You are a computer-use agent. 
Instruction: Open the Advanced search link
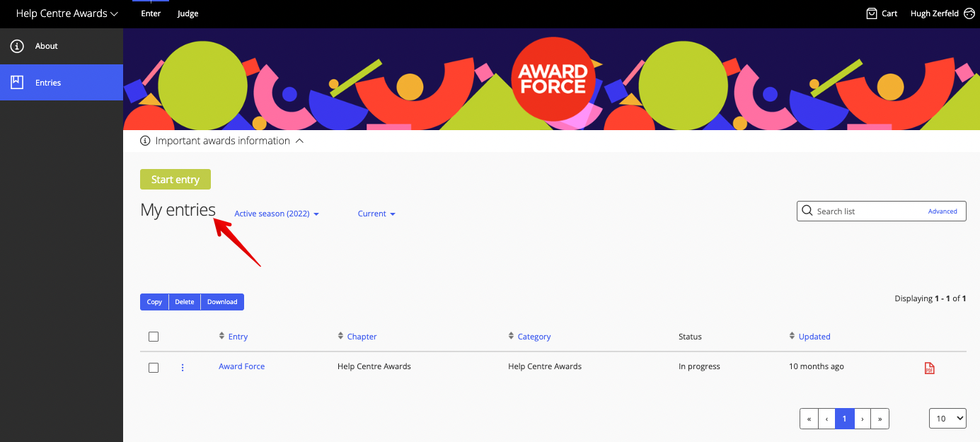point(942,211)
